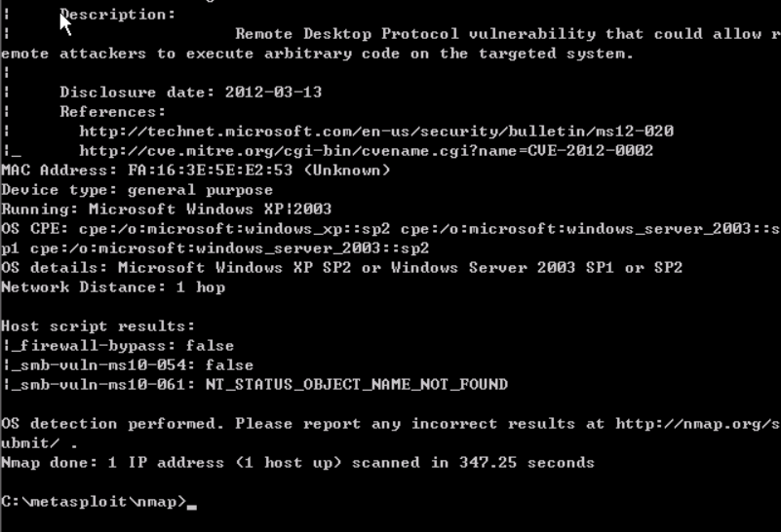Click the "Host script results:" heading
Screen dimensions: 781x532
click(x=98, y=326)
